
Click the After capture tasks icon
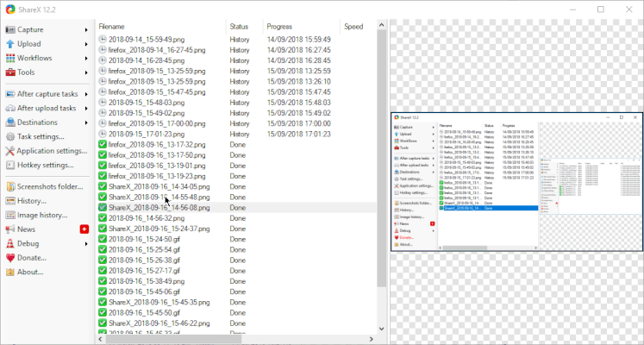click(10, 94)
